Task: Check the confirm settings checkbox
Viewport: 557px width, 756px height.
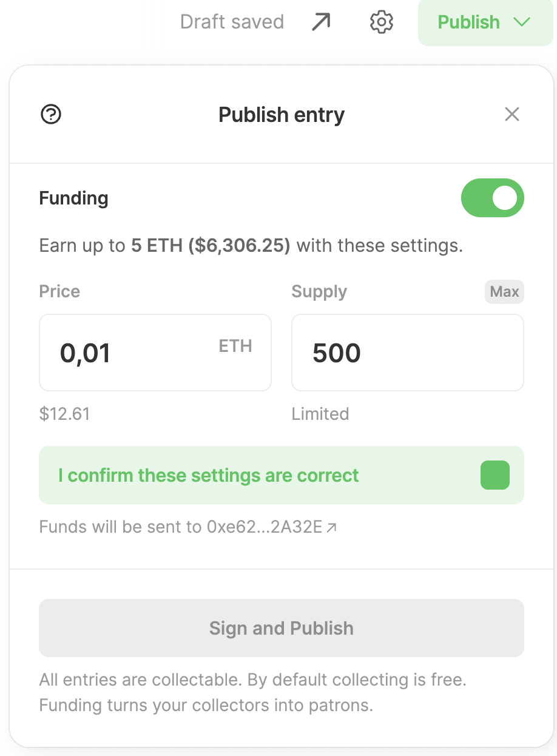Action: (x=495, y=475)
